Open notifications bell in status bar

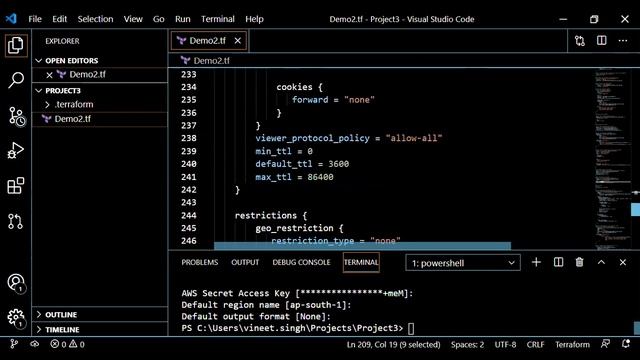pos(626,344)
